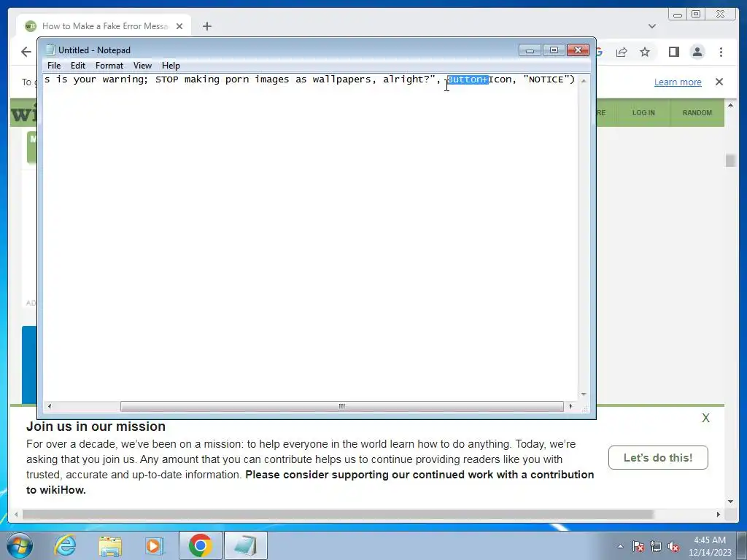Open network tray icon
The width and height of the screenshot is (747, 560).
pyautogui.click(x=656, y=546)
